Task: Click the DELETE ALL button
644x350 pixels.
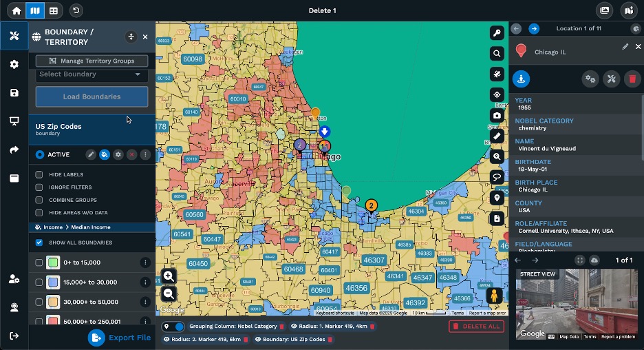Action: pyautogui.click(x=476, y=327)
